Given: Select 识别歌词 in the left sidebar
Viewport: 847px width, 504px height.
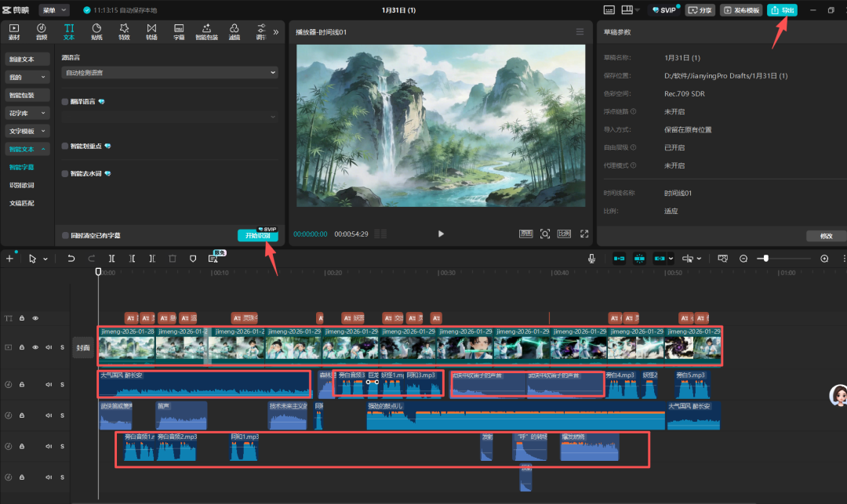Looking at the screenshot, I should [23, 185].
